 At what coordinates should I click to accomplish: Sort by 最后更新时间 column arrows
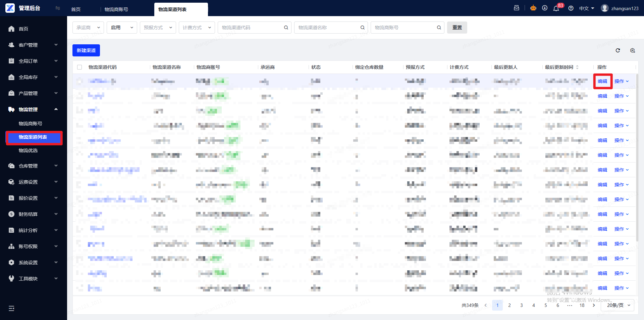(x=577, y=67)
